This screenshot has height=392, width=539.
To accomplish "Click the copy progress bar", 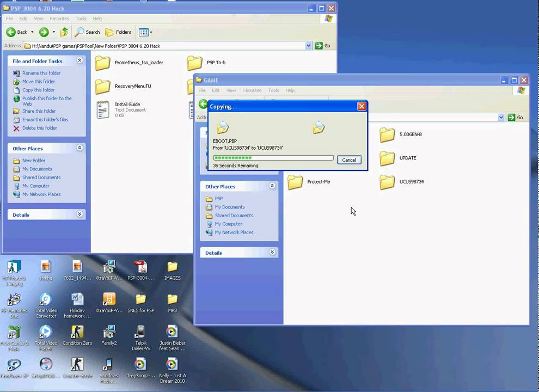I will [273, 158].
